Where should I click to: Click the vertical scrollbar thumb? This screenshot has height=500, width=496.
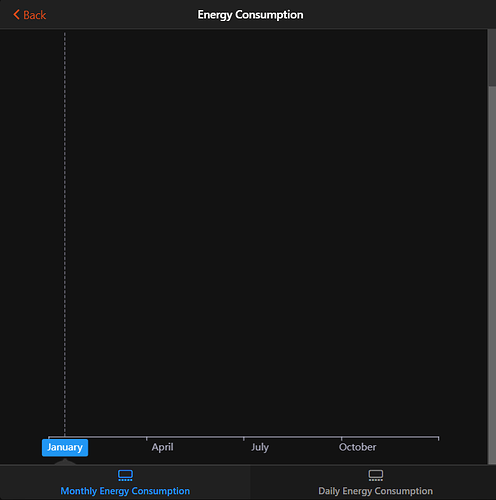click(492, 58)
